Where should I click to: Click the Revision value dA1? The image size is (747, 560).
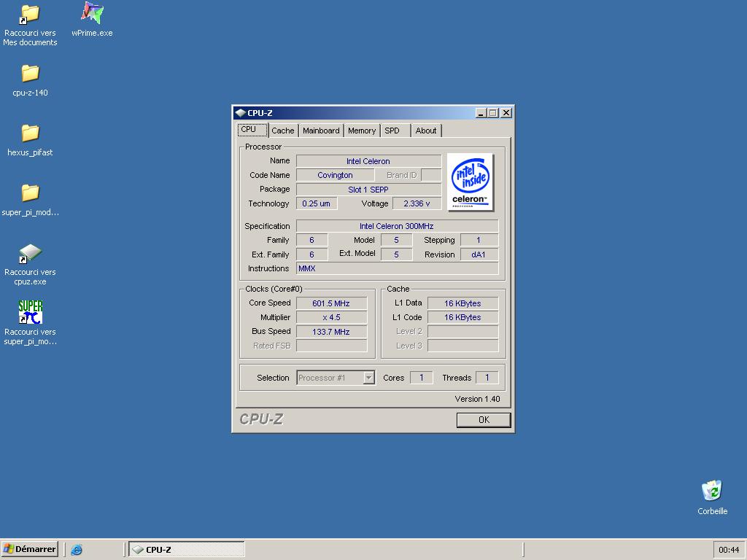point(479,254)
